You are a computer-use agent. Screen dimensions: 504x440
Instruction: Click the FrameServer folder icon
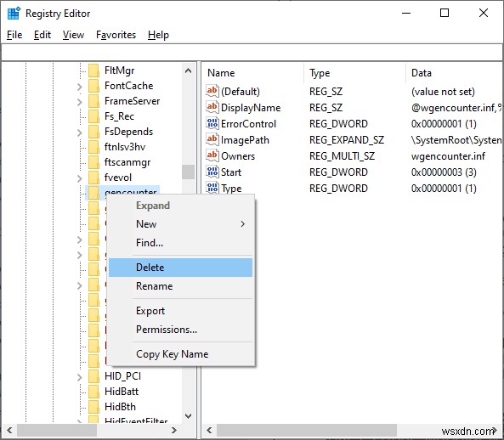93,101
